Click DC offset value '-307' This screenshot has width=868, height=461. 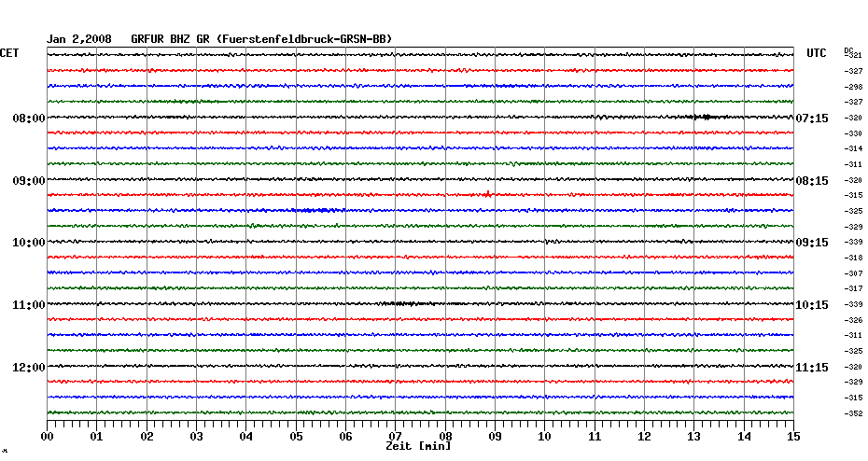click(x=853, y=274)
